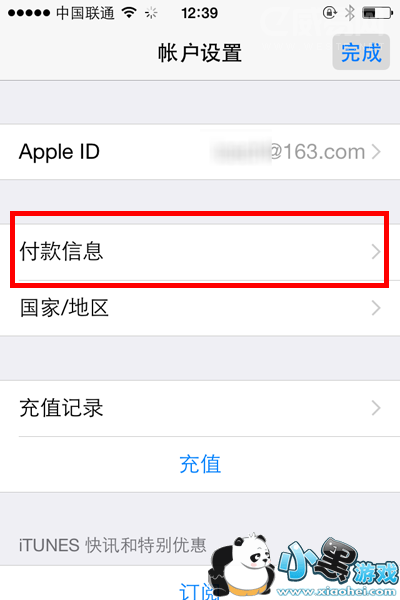Tap the chevron beside 国家/地区
400x600 pixels.
pos(376,308)
